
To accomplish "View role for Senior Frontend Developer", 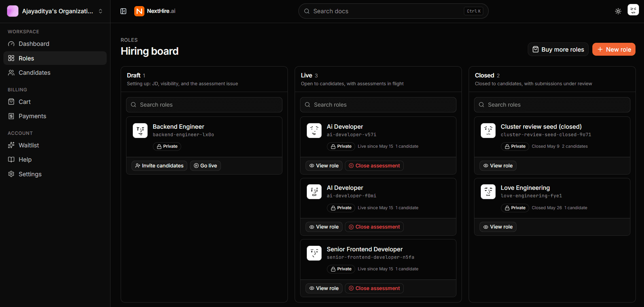I will tap(324, 288).
